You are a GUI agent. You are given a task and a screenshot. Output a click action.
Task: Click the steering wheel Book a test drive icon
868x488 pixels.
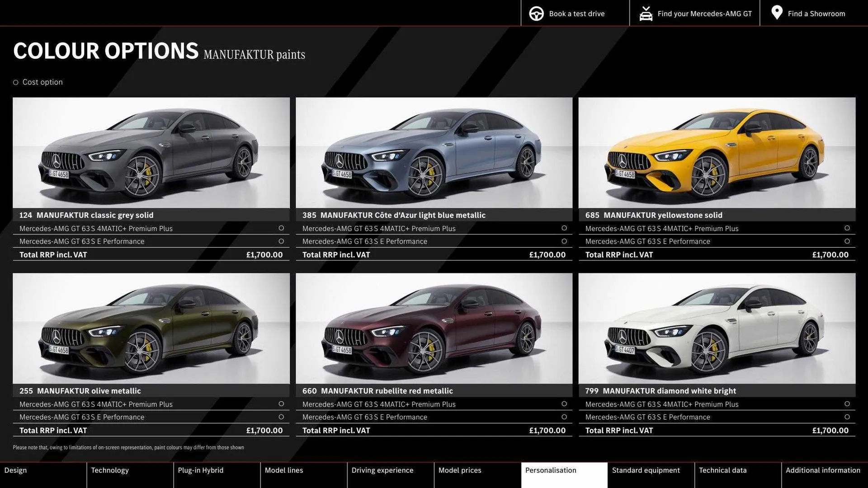536,13
